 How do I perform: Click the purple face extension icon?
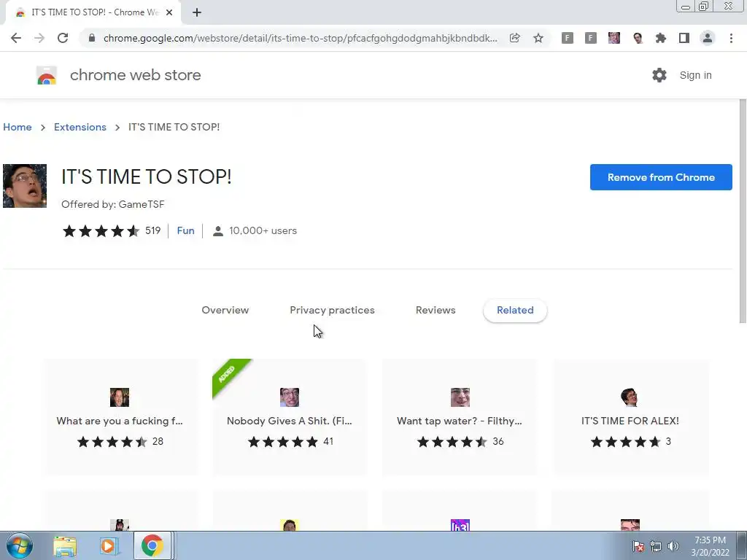(614, 38)
